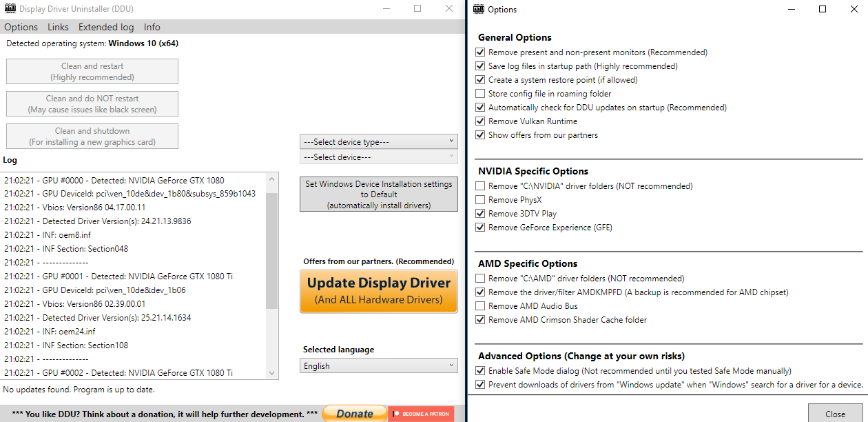This screenshot has width=868, height=422.
Task: Open the Extended log menu
Action: tap(106, 27)
